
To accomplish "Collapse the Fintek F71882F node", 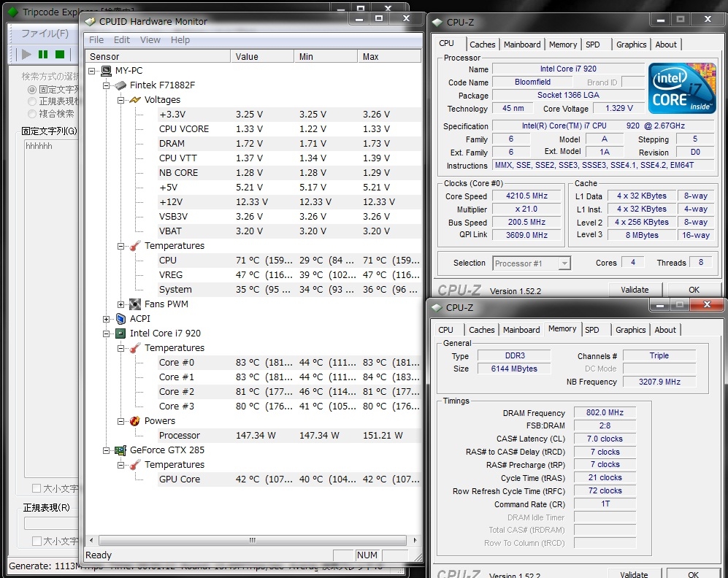I will (107, 85).
